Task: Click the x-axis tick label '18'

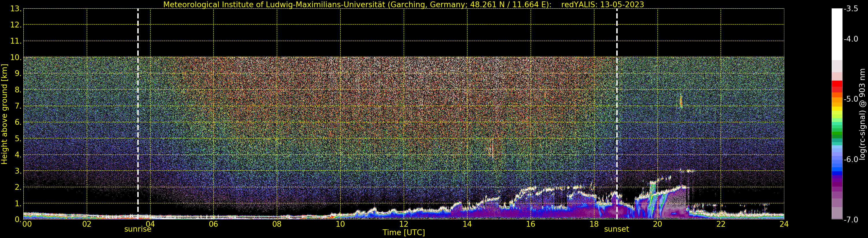Action: 594,224
